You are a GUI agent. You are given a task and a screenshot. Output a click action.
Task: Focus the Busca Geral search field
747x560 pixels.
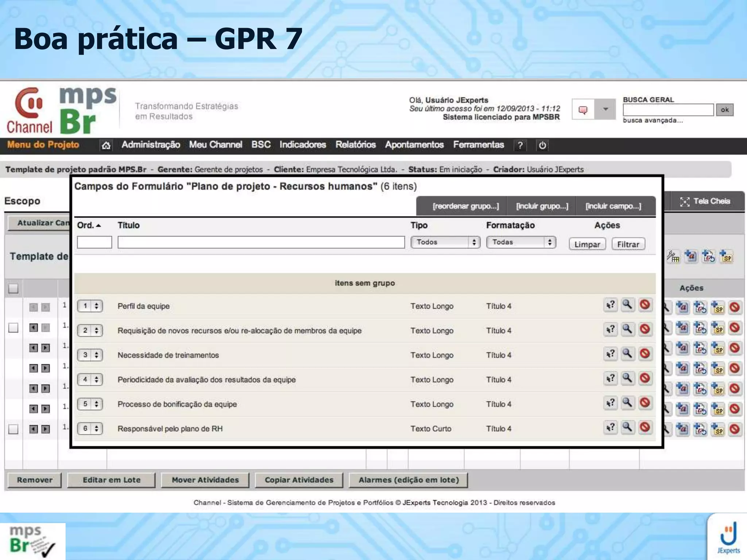pyautogui.click(x=668, y=110)
